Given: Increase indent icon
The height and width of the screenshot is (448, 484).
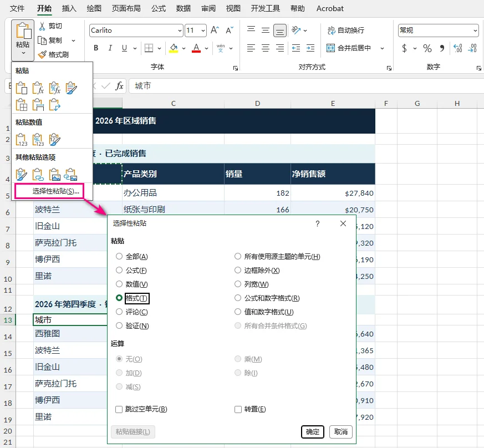Looking at the screenshot, I should 310,48.
